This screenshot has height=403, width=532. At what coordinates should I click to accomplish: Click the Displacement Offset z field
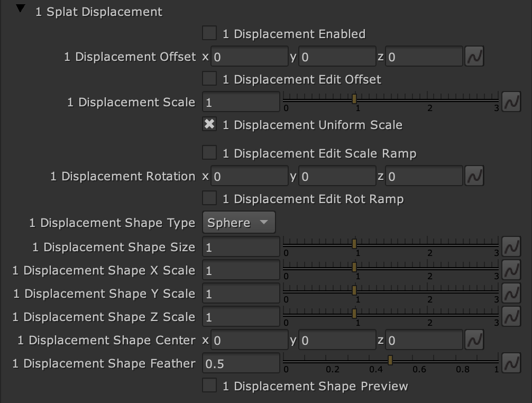pyautogui.click(x=424, y=57)
